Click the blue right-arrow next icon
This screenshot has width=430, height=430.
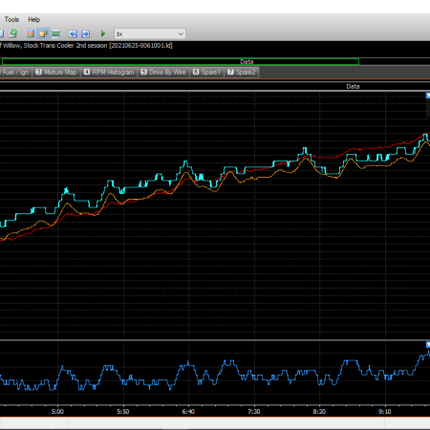click(x=86, y=34)
